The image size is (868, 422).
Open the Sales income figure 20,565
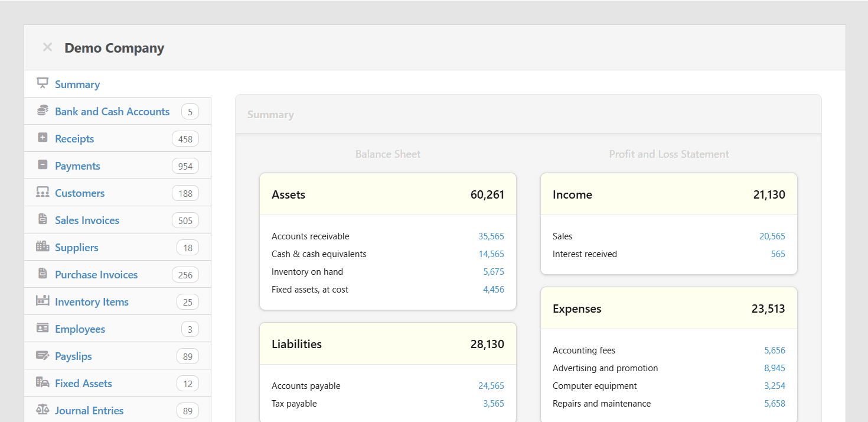(x=772, y=236)
